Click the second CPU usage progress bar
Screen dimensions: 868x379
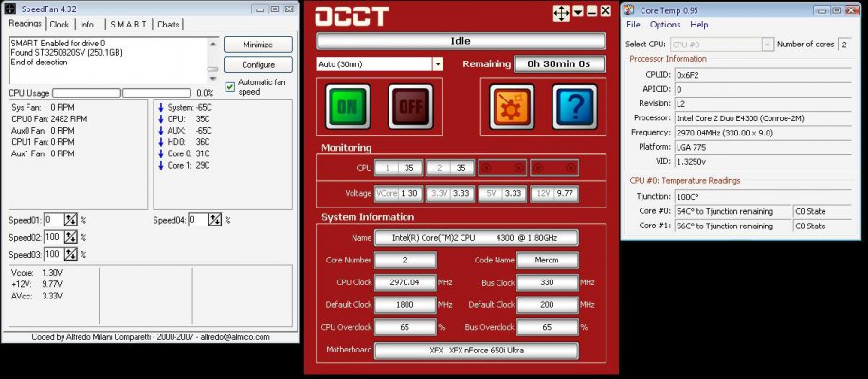(156, 93)
